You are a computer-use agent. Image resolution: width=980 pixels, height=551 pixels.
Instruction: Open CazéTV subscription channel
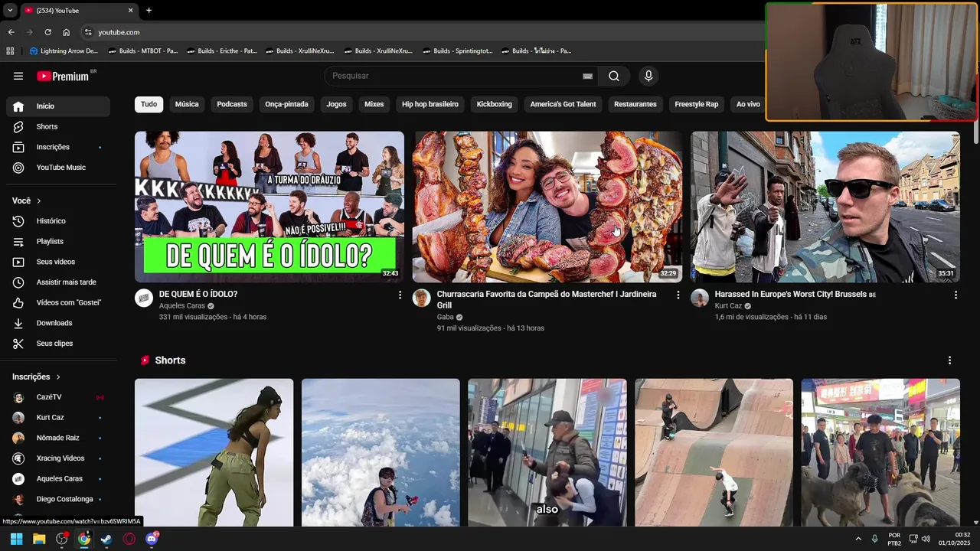click(58, 397)
